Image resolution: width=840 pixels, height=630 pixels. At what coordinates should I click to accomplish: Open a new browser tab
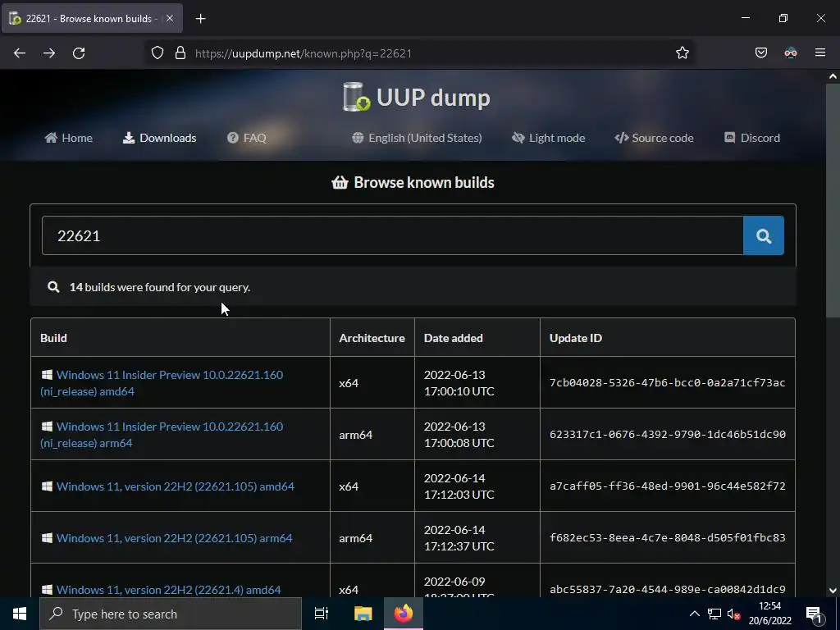coord(200,19)
